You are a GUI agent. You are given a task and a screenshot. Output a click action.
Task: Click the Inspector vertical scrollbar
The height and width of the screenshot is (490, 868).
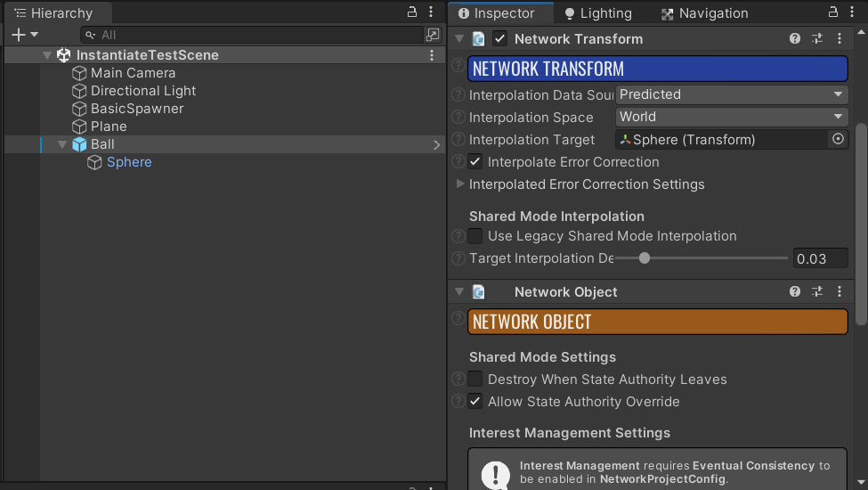tap(861, 225)
